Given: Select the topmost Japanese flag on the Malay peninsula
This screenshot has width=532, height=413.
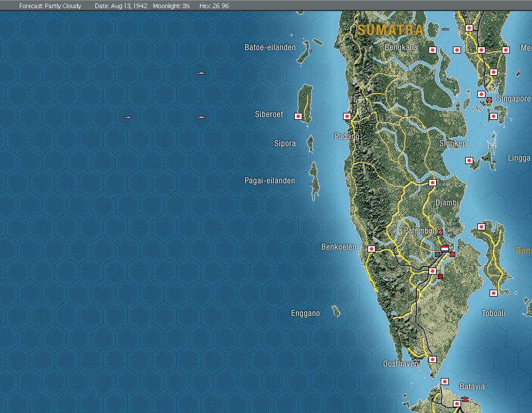Looking at the screenshot, I should [469, 28].
